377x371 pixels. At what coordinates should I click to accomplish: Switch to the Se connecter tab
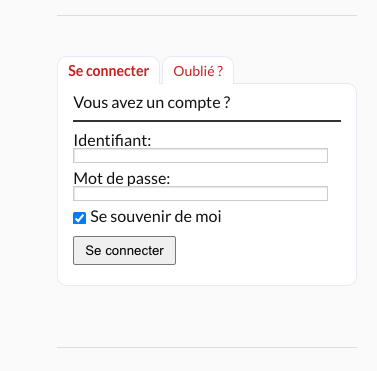[108, 71]
